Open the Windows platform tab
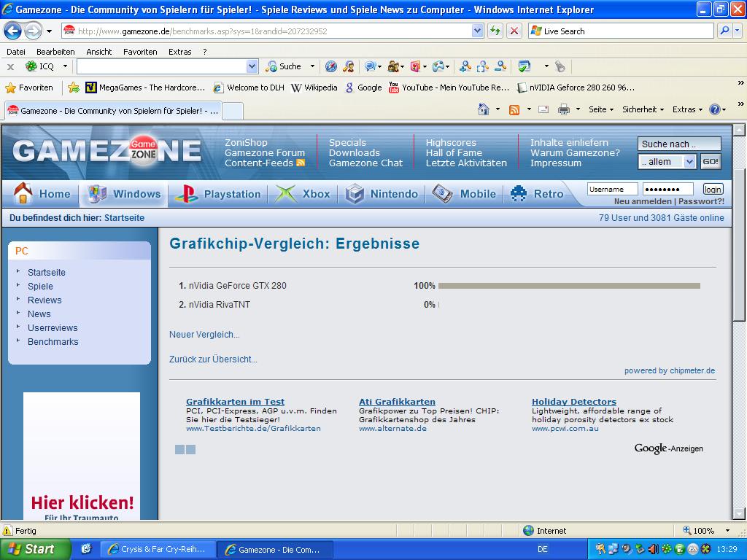This screenshot has height=560, width=747. point(124,194)
